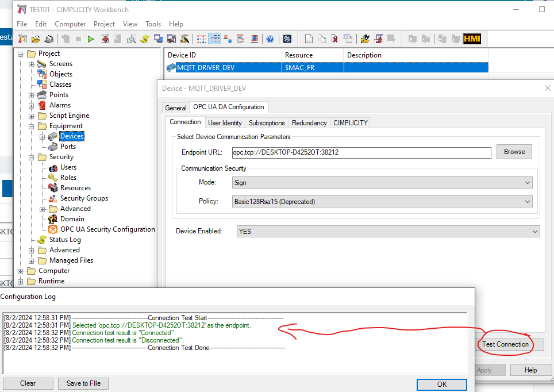Open the Tools menu
Viewport: 554px width, 392px height.
pyautogui.click(x=153, y=24)
